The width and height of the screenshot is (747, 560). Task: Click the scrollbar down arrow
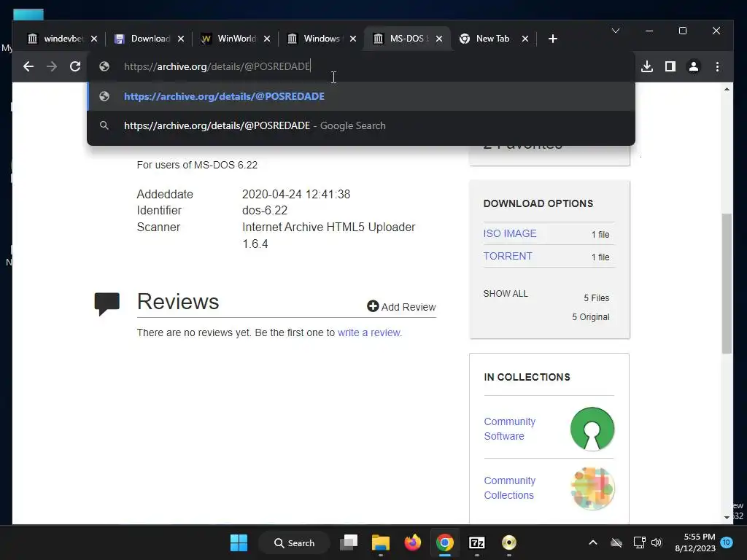727,517
